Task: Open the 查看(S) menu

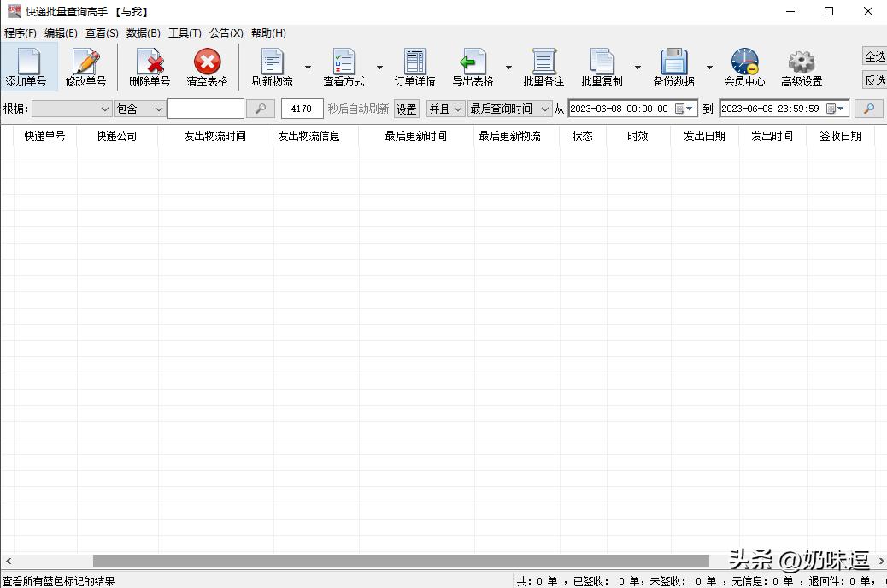Action: pyautogui.click(x=102, y=33)
